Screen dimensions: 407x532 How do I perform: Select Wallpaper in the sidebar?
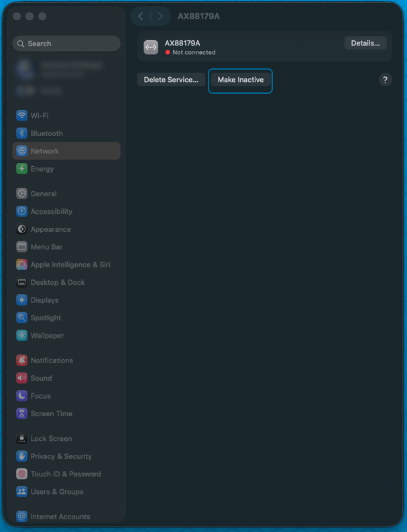[x=47, y=336]
